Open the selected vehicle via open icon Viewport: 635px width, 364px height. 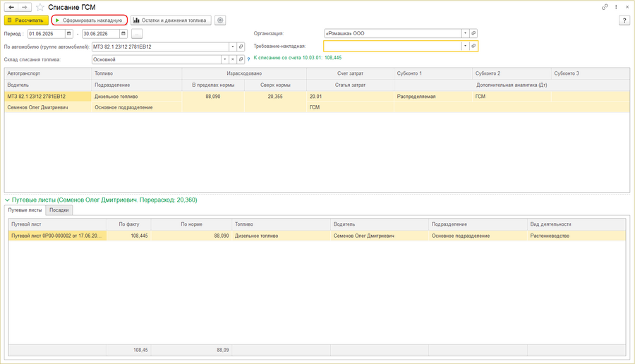click(241, 47)
